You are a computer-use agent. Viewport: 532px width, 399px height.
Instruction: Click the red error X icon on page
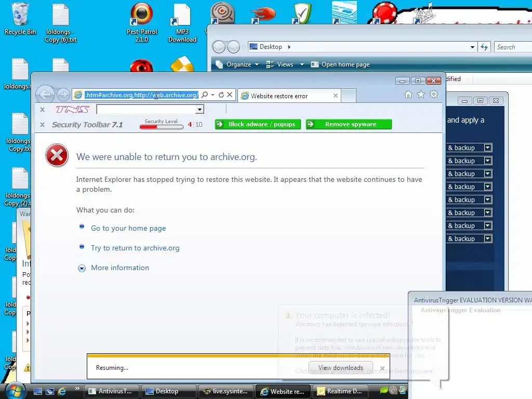pos(57,155)
